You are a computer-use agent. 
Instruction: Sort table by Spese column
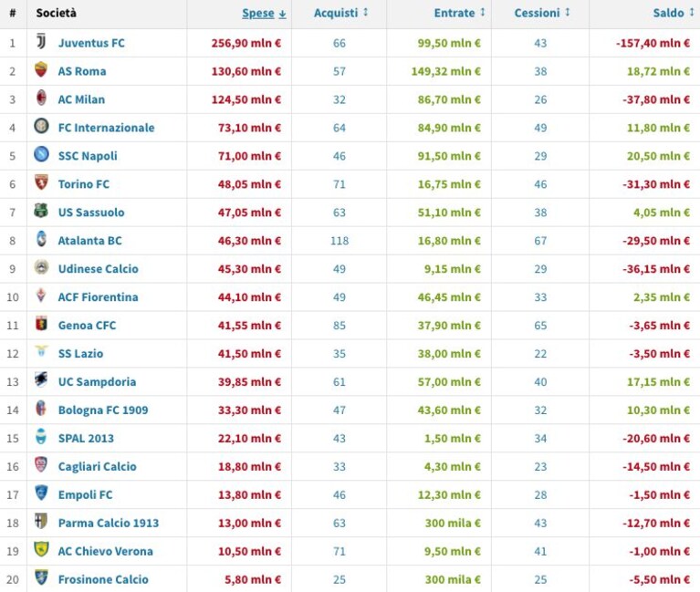[264, 14]
